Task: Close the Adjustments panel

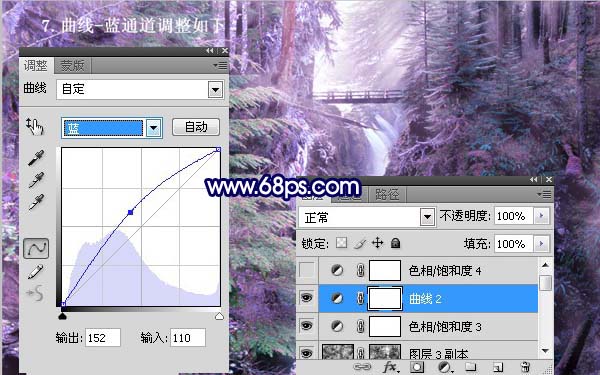Action: point(225,51)
